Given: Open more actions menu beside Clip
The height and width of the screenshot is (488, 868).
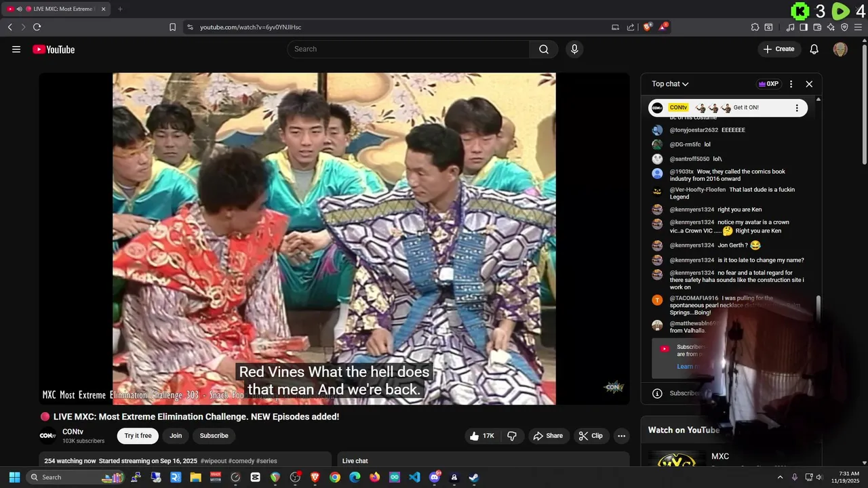Looking at the screenshot, I should (621, 436).
